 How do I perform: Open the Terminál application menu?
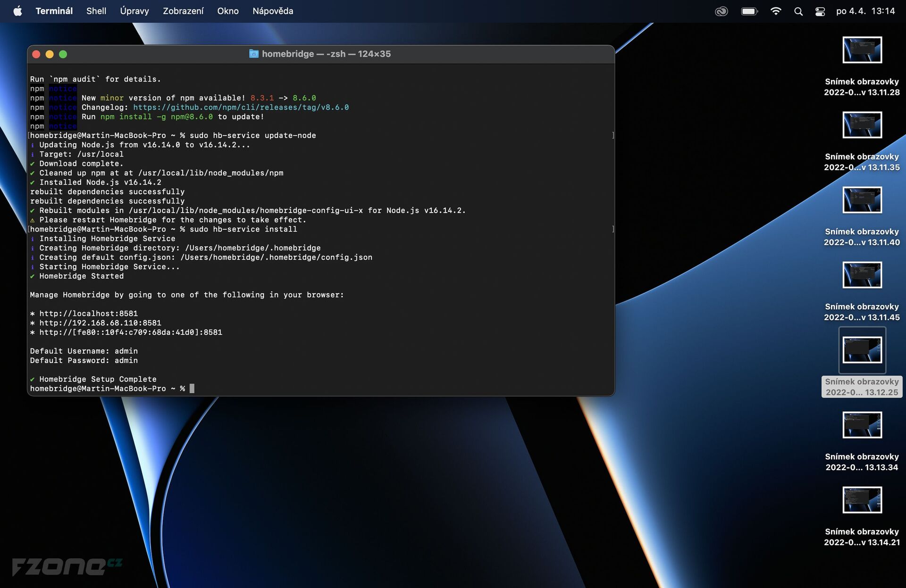point(54,11)
